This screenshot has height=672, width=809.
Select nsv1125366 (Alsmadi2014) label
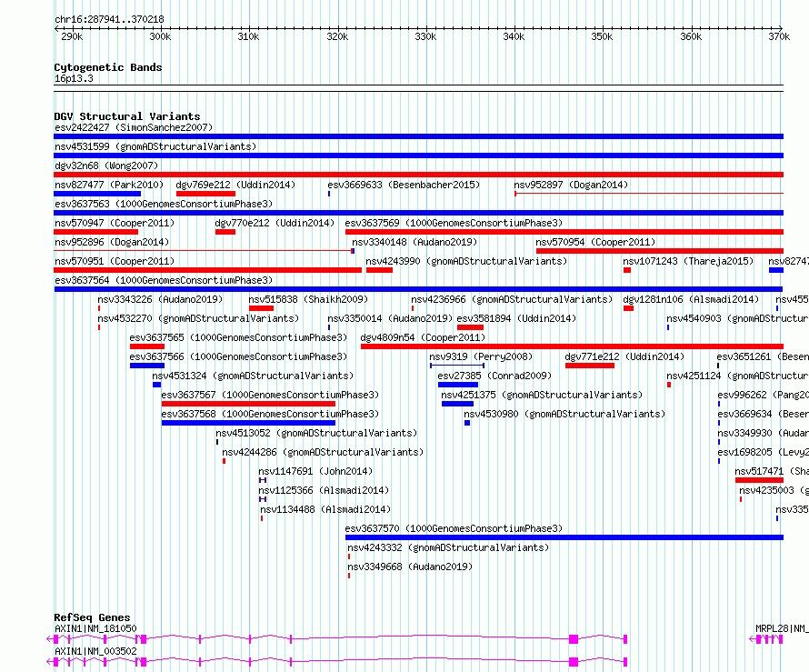[324, 490]
